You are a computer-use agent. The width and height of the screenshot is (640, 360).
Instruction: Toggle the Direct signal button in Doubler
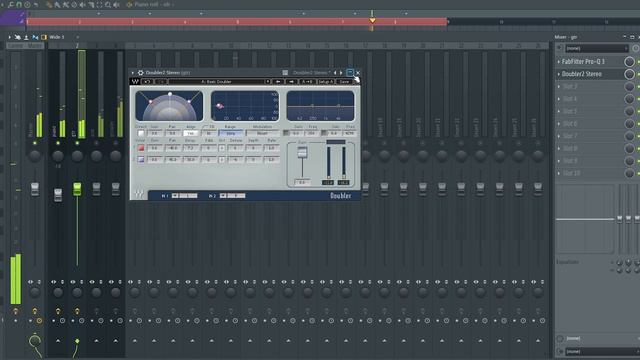tap(141, 133)
